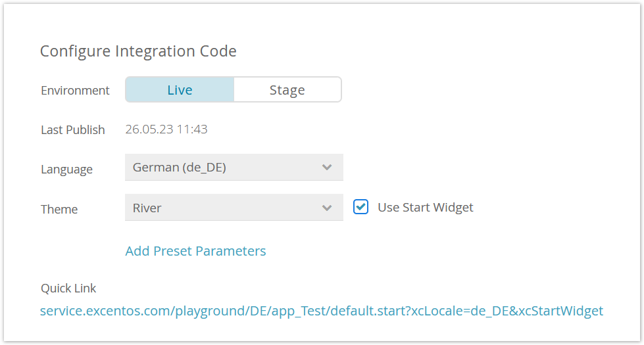Click the Use Start Widget label text
The width and height of the screenshot is (644, 345).
tap(425, 208)
